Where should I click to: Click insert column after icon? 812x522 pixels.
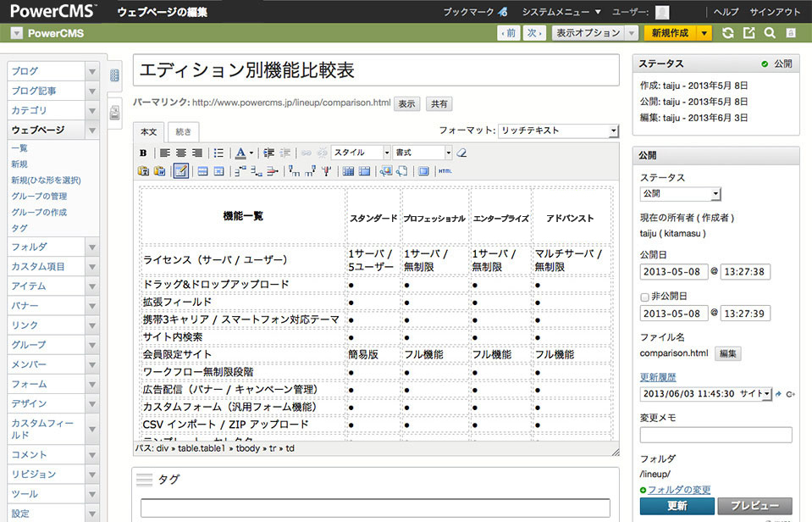pos(310,171)
